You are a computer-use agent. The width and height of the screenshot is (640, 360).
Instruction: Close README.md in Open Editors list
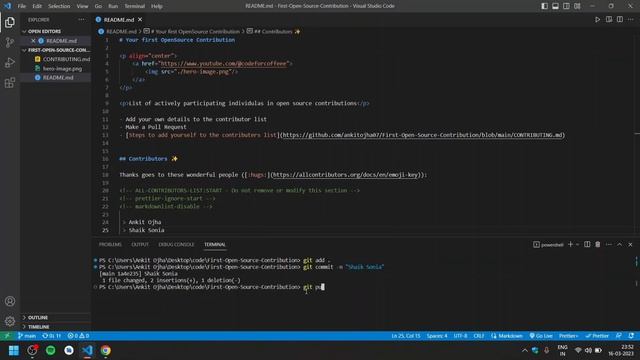[33, 41]
